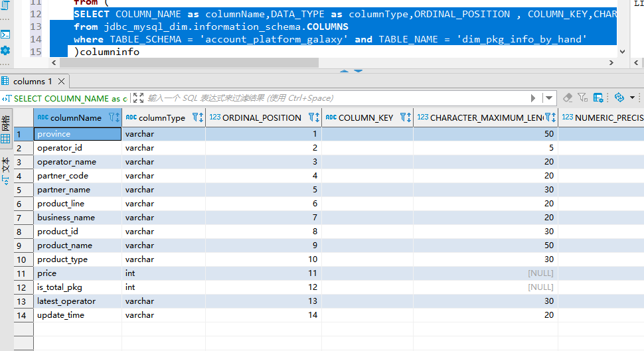Select the latest_operator cell

coord(78,301)
